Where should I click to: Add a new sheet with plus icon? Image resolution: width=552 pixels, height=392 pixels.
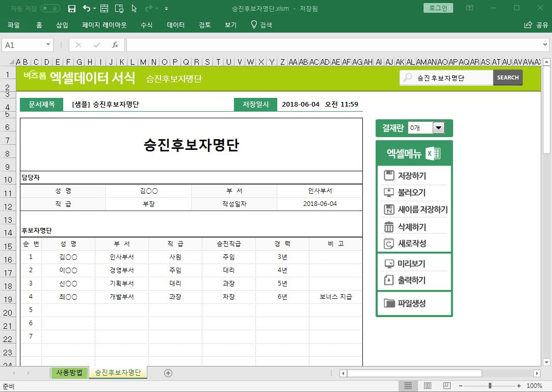coord(168,373)
